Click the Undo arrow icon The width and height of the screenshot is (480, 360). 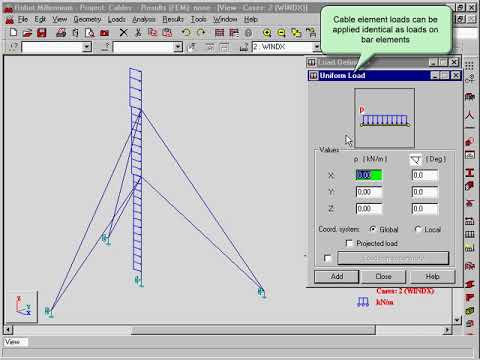[x=186, y=32]
